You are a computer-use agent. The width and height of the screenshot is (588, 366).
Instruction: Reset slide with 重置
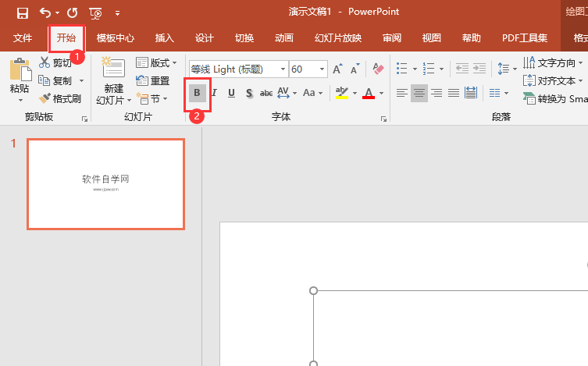[x=152, y=80]
